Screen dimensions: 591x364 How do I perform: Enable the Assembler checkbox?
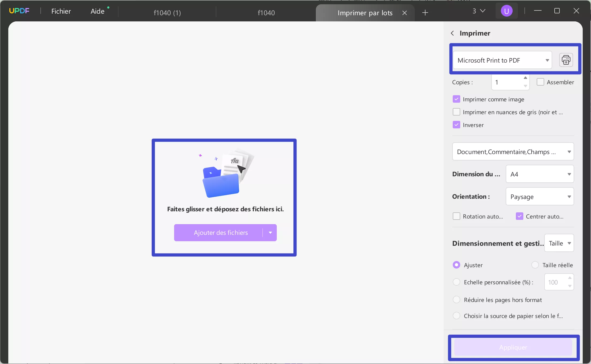(x=541, y=82)
